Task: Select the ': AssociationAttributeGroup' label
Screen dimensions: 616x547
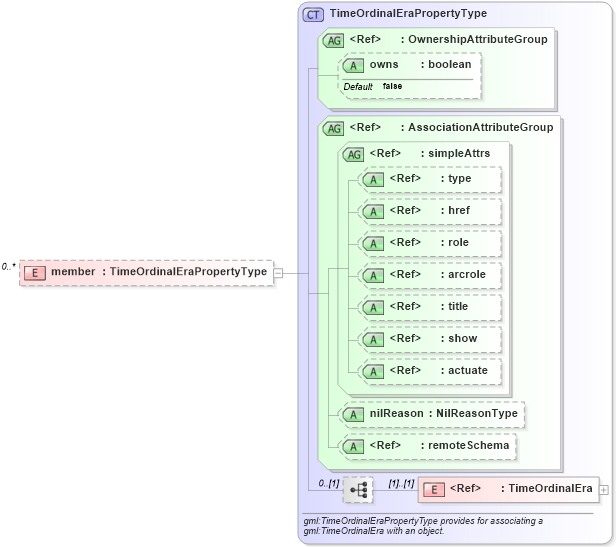Action: pyautogui.click(x=477, y=127)
